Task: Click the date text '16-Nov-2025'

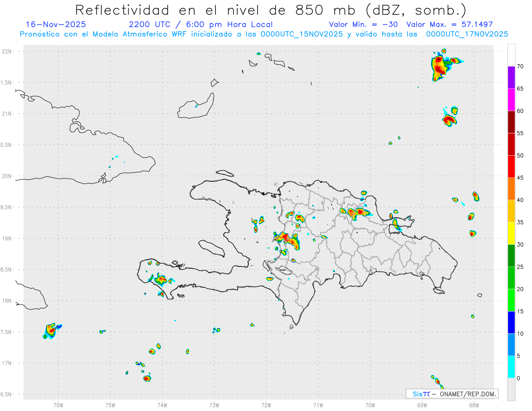Action: tap(56, 24)
